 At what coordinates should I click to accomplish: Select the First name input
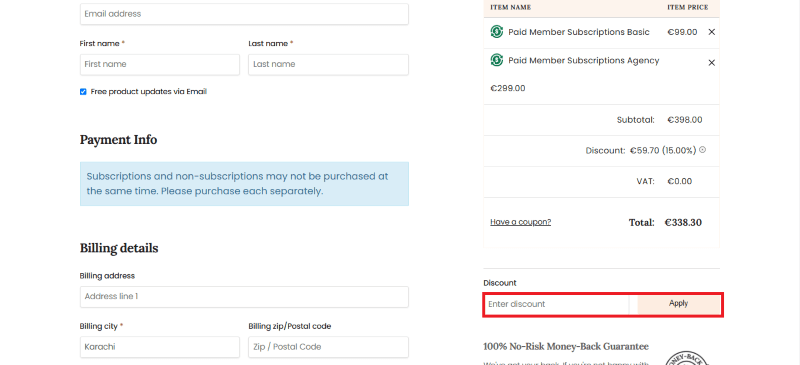[x=160, y=64]
